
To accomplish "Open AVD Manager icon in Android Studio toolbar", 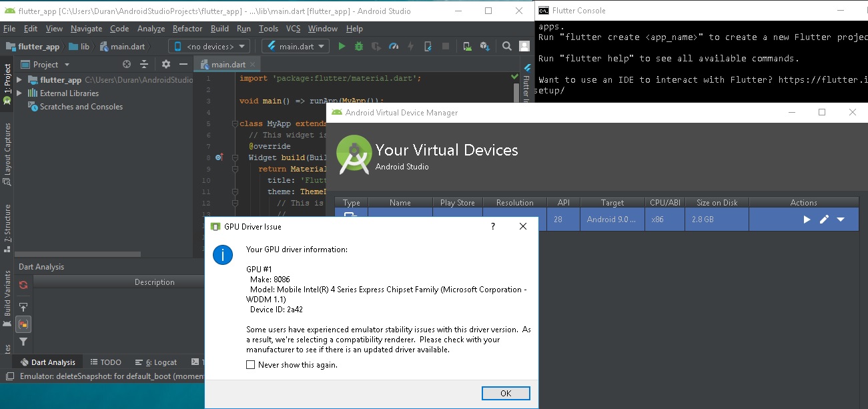I will [x=468, y=46].
